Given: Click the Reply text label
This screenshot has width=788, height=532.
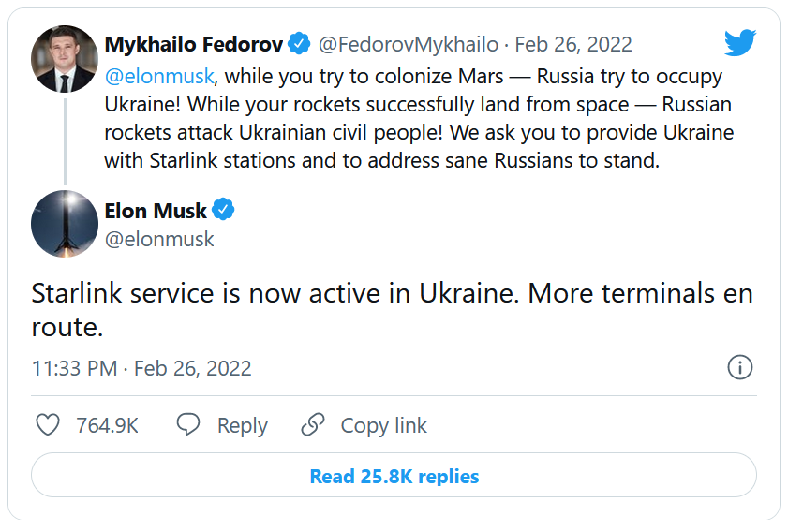Looking at the screenshot, I should [242, 425].
